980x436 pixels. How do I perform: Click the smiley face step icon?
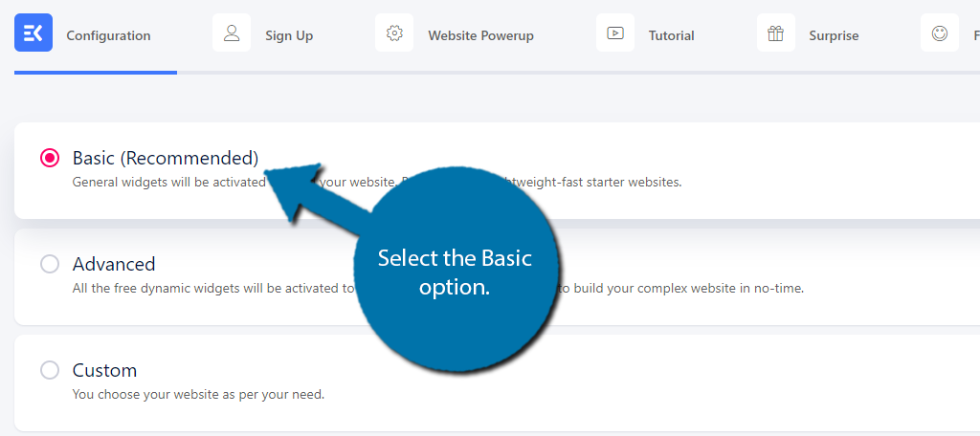(x=940, y=33)
